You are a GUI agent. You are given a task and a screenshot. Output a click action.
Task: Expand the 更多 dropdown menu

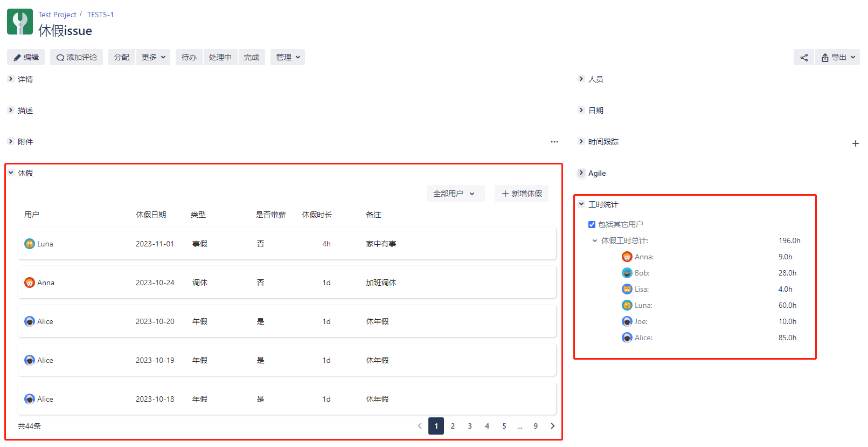pos(153,57)
